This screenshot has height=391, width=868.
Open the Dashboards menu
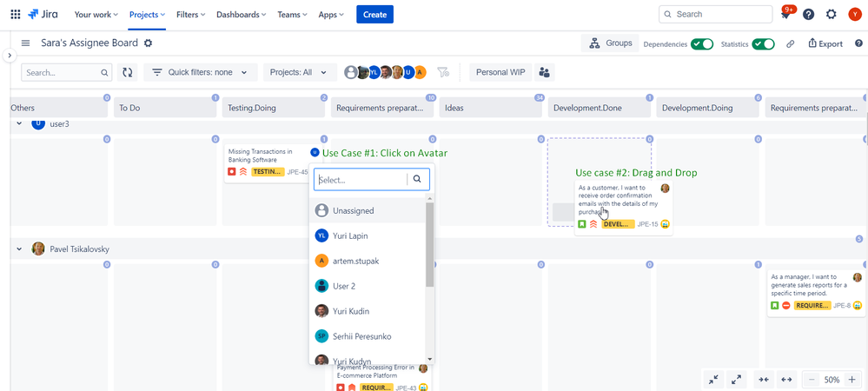click(241, 15)
